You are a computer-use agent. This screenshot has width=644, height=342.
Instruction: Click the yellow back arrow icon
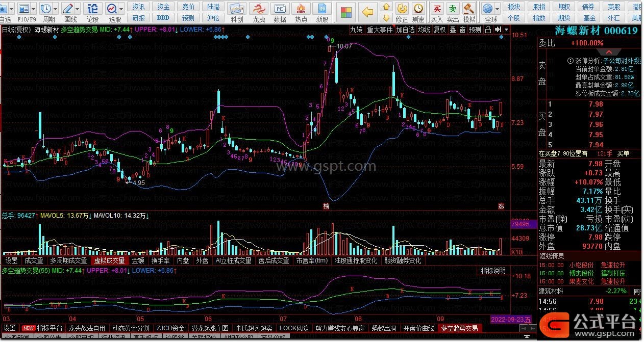pyautogui.click(x=367, y=12)
